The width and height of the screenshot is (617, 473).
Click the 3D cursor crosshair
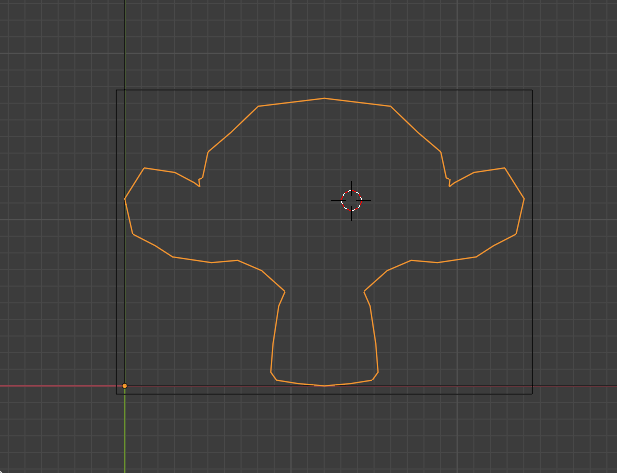(351, 199)
